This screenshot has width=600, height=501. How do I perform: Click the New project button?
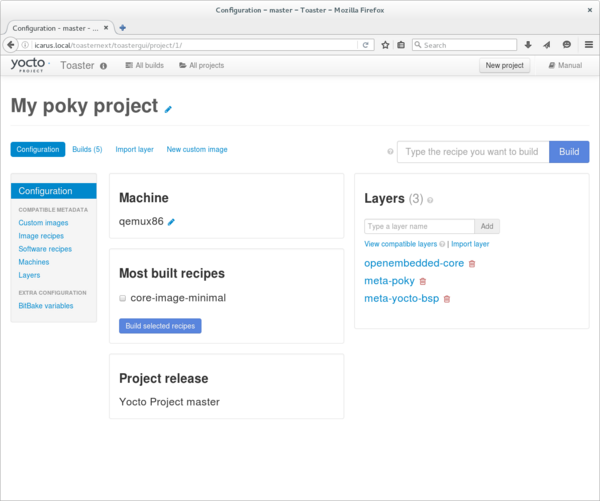point(504,65)
